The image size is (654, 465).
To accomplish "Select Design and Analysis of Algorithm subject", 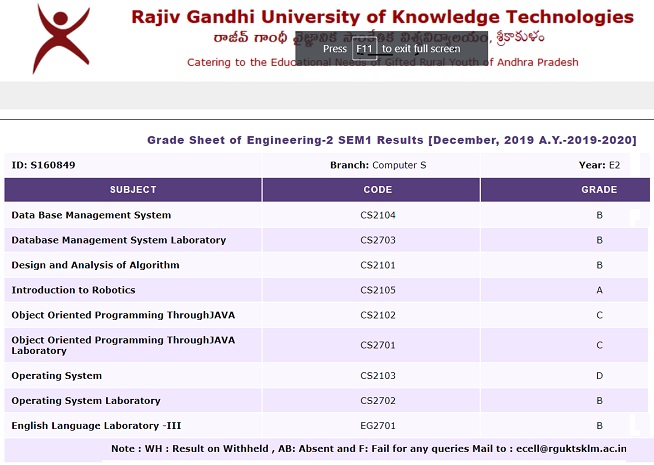I will (x=96, y=265).
